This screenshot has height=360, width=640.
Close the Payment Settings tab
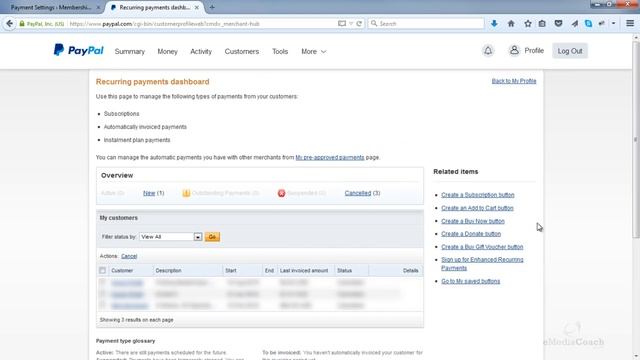[x=98, y=7]
